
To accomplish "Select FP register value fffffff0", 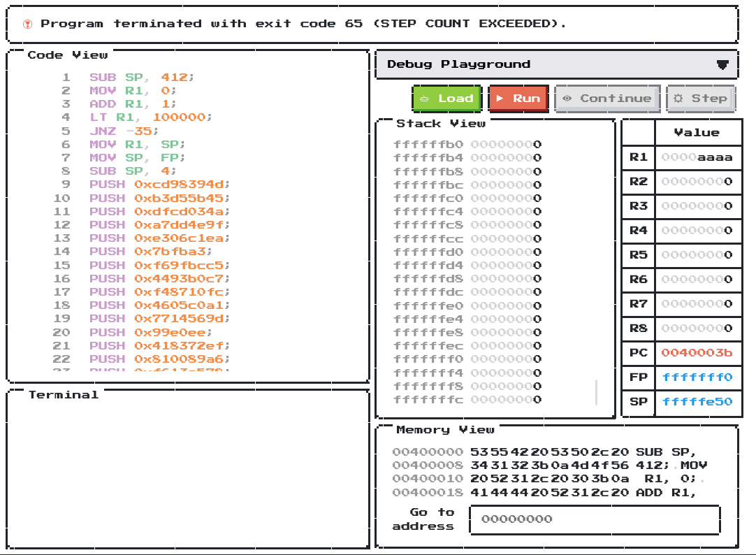I will 697,377.
